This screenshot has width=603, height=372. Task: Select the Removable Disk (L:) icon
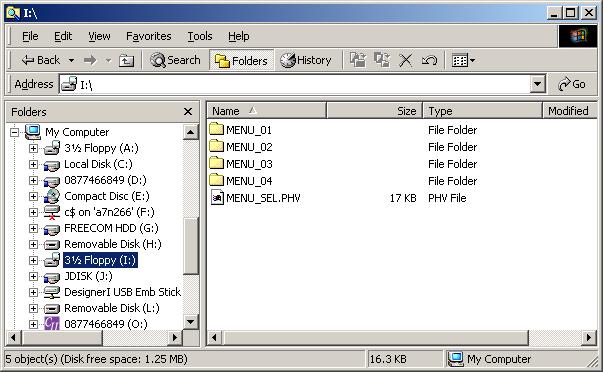(52, 309)
